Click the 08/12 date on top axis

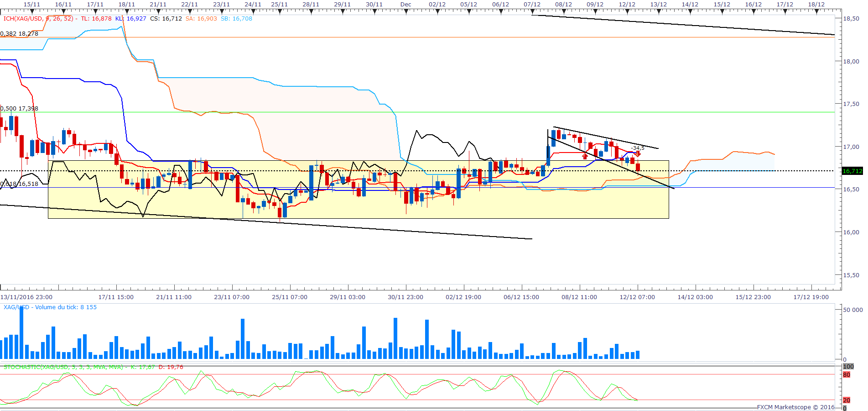563,5
